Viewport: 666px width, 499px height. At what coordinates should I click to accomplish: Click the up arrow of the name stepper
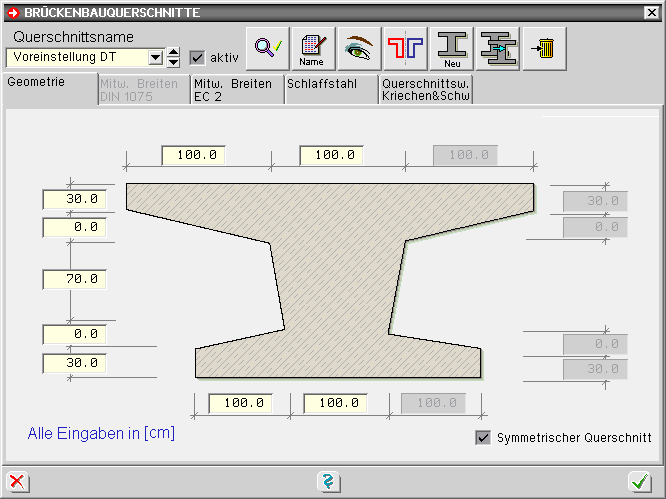coord(173,52)
